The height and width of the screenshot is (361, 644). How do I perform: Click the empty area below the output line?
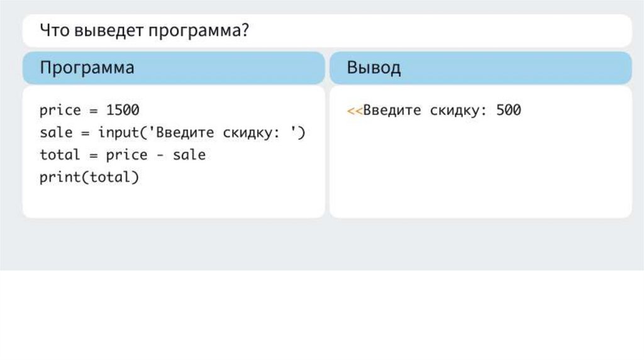(480, 170)
